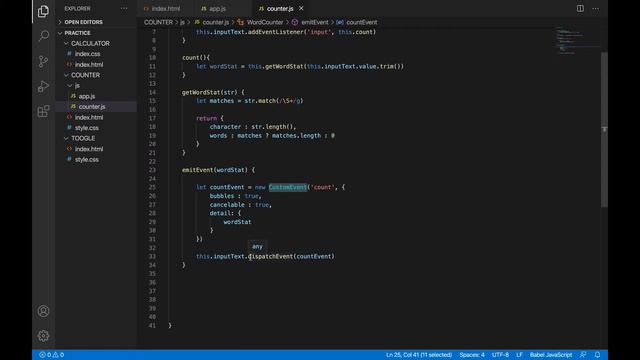Click COUNTER in the breadcrumb
The width and height of the screenshot is (640, 360).
(158, 22)
